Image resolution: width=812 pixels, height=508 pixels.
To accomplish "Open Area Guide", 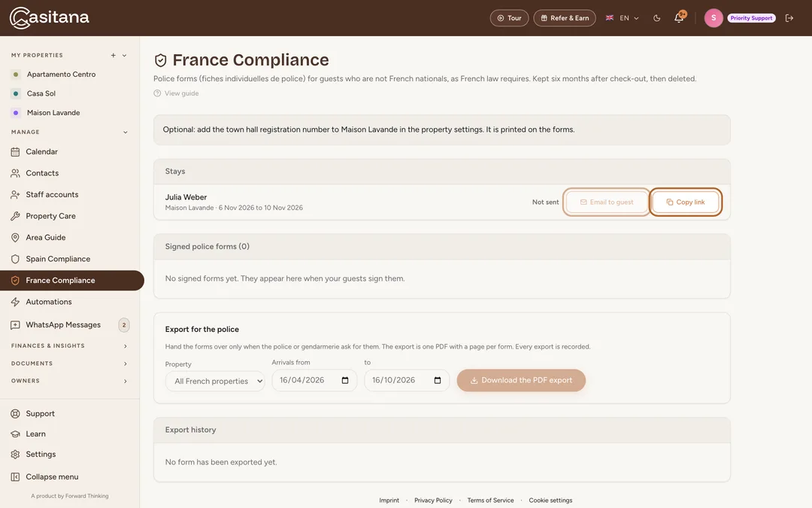I will click(x=46, y=237).
